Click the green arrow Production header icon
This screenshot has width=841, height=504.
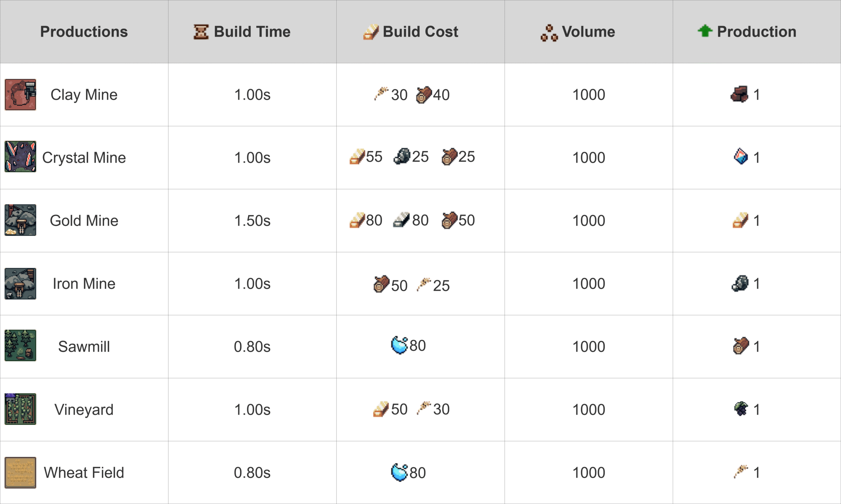pos(705,31)
